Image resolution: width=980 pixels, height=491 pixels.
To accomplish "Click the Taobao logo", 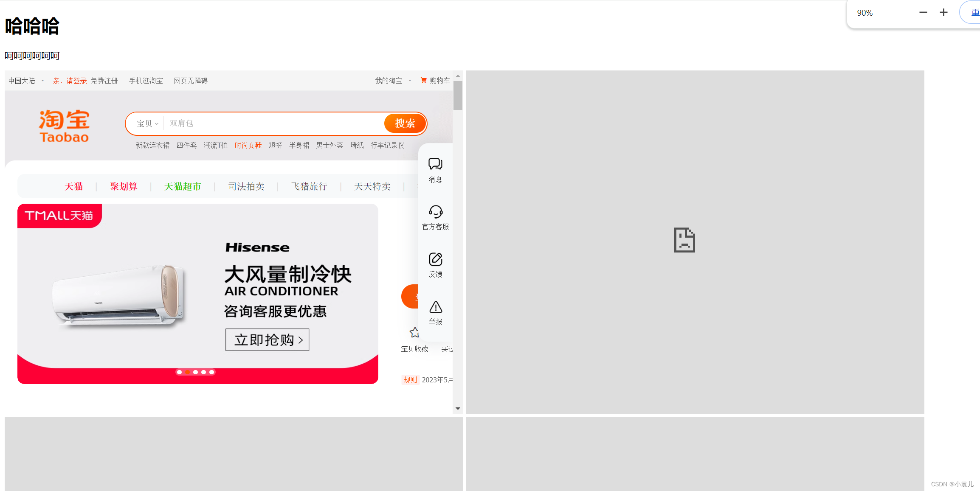I will tap(64, 126).
